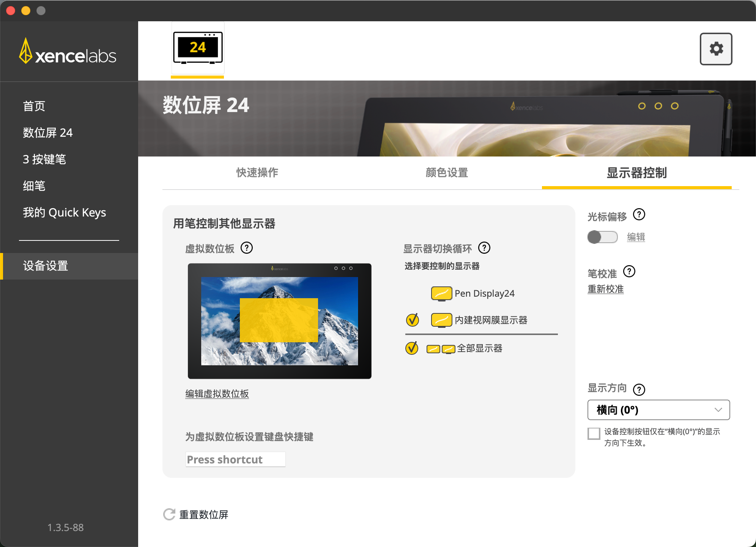Switch to the 颜色设置 tab
This screenshot has width=756, height=547.
(446, 172)
